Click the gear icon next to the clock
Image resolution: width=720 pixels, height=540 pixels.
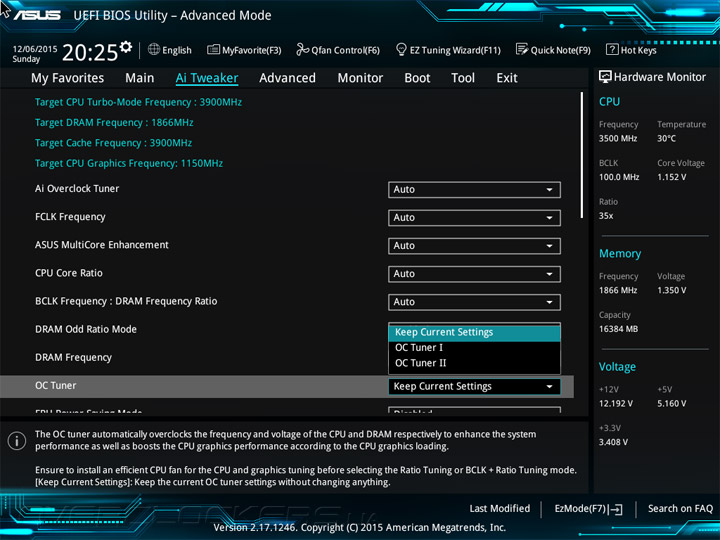tap(126, 47)
